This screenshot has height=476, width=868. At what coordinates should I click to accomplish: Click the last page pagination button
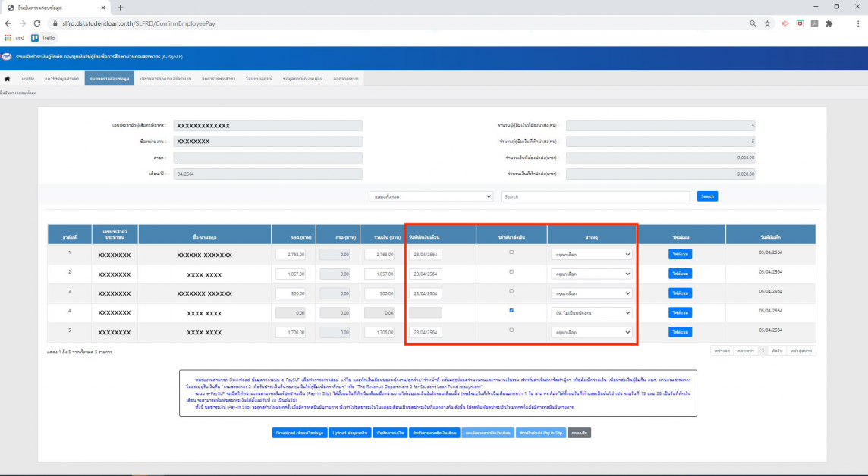pyautogui.click(x=801, y=351)
